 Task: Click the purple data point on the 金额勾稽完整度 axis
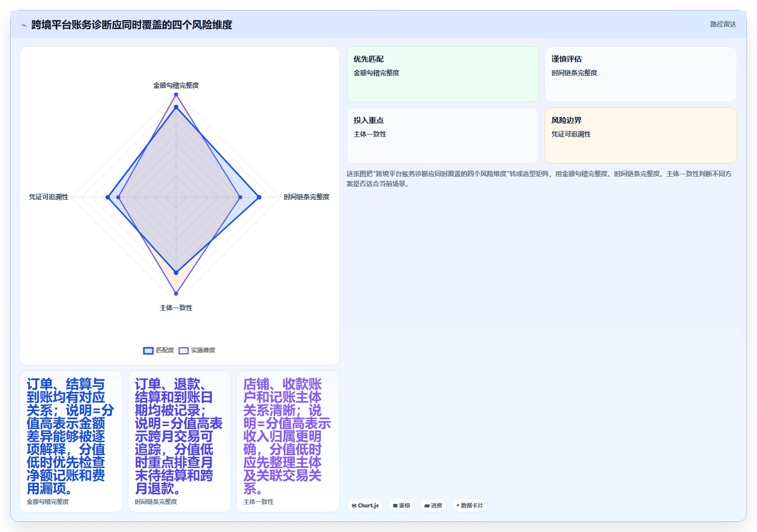[x=176, y=94]
